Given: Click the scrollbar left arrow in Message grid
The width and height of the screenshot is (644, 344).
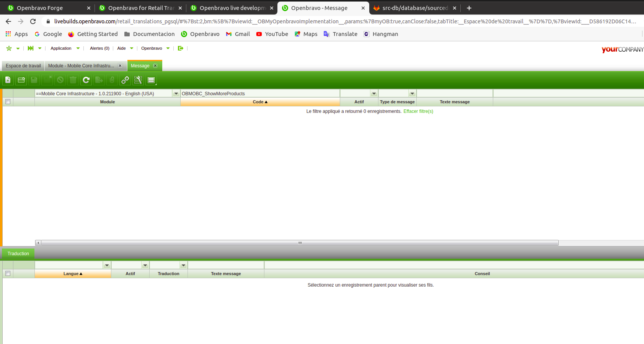Looking at the screenshot, I should click(38, 243).
